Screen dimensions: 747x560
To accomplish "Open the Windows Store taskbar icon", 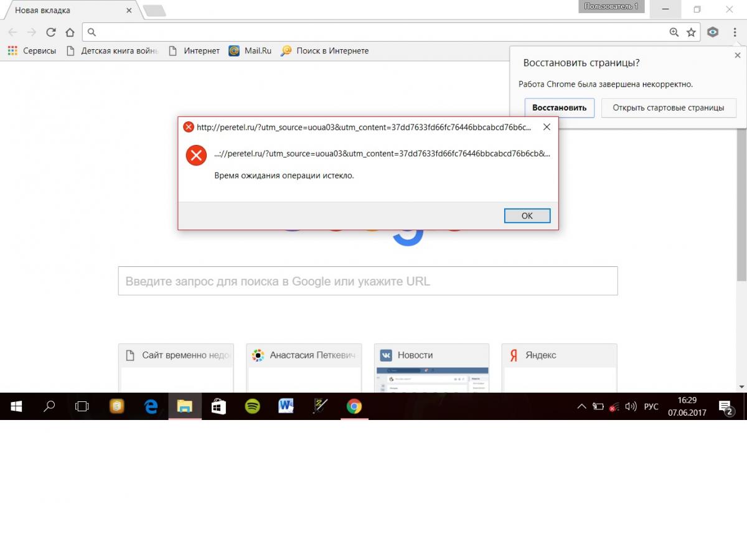I will [218, 406].
